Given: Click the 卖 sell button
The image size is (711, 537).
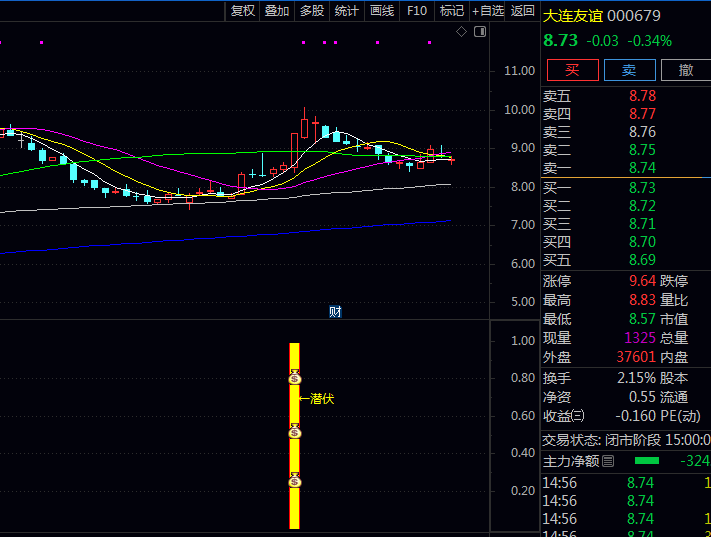Looking at the screenshot, I should [x=629, y=70].
